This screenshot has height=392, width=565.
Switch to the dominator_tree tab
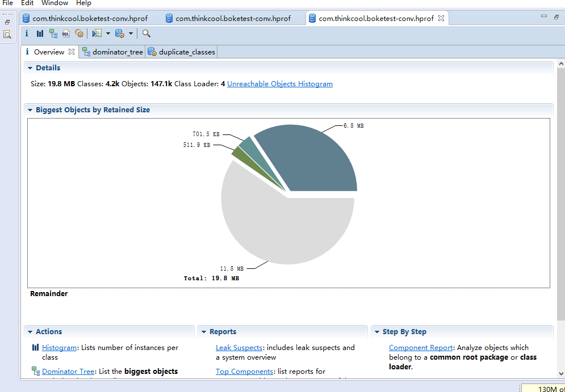click(x=112, y=52)
